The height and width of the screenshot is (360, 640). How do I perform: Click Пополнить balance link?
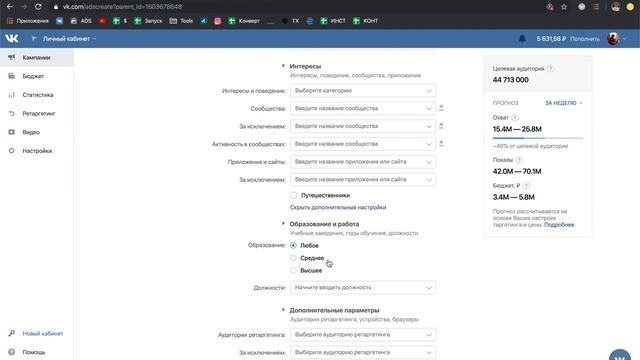tap(585, 39)
